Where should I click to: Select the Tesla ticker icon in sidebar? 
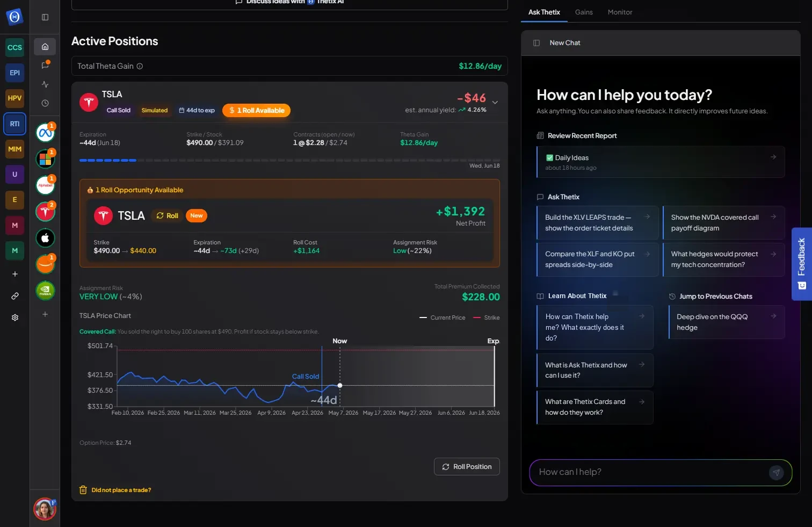[x=46, y=212]
